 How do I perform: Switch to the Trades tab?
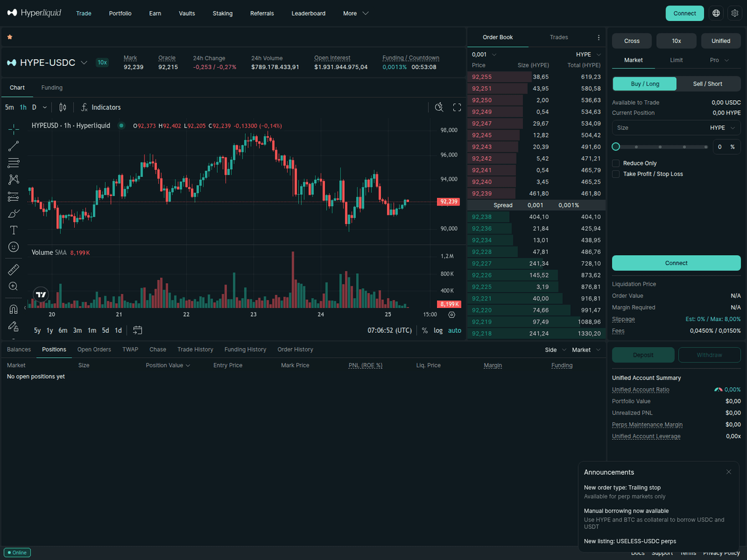(559, 37)
